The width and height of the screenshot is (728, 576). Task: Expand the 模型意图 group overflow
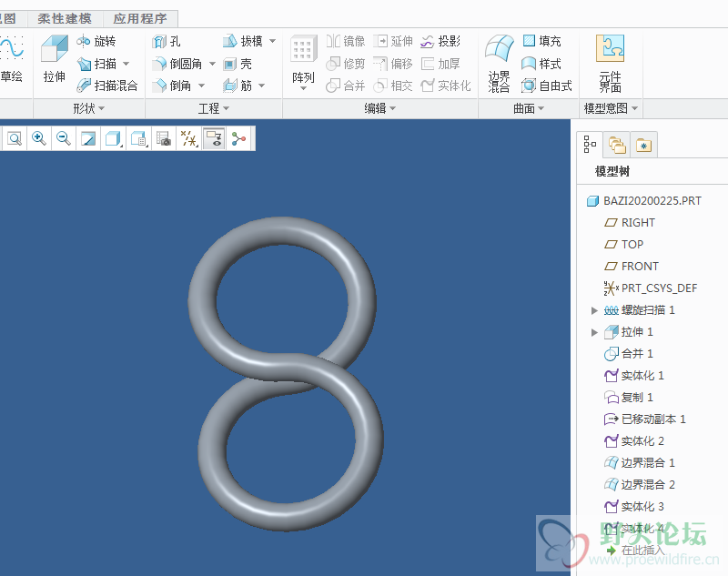[x=611, y=108]
